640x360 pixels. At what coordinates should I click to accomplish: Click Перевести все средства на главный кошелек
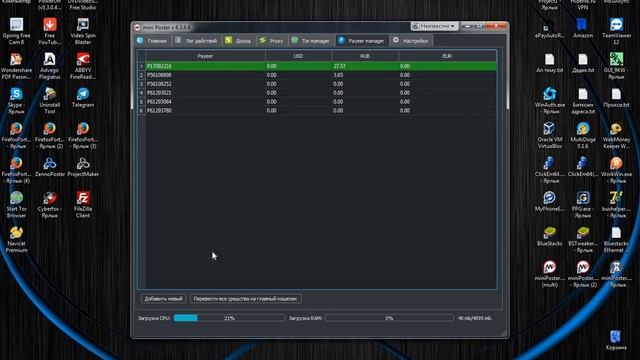point(246,299)
